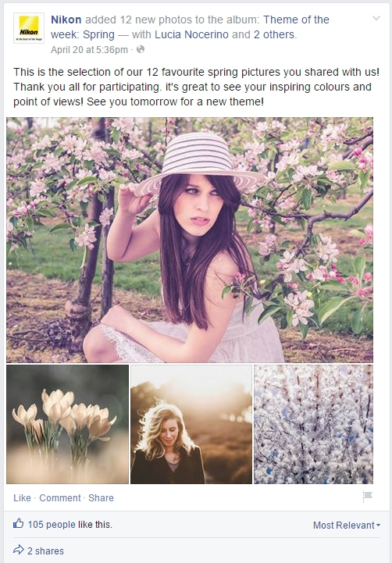Open the Nikon page name link
The image size is (392, 563).
coord(66,20)
